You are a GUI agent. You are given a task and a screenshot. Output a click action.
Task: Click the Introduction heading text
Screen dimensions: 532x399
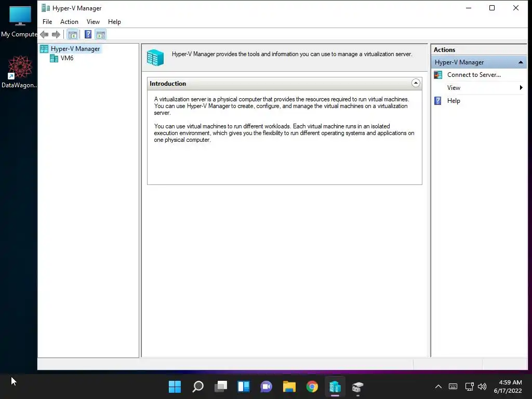tap(168, 84)
